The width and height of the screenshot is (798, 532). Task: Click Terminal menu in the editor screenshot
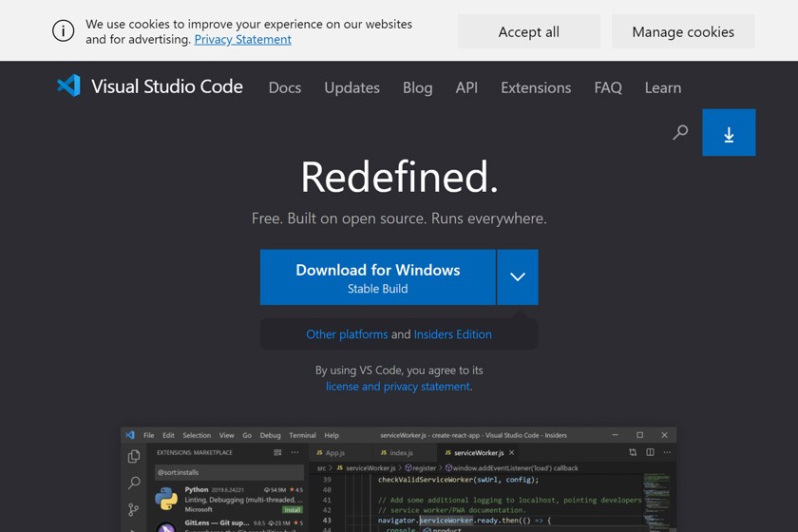point(302,435)
